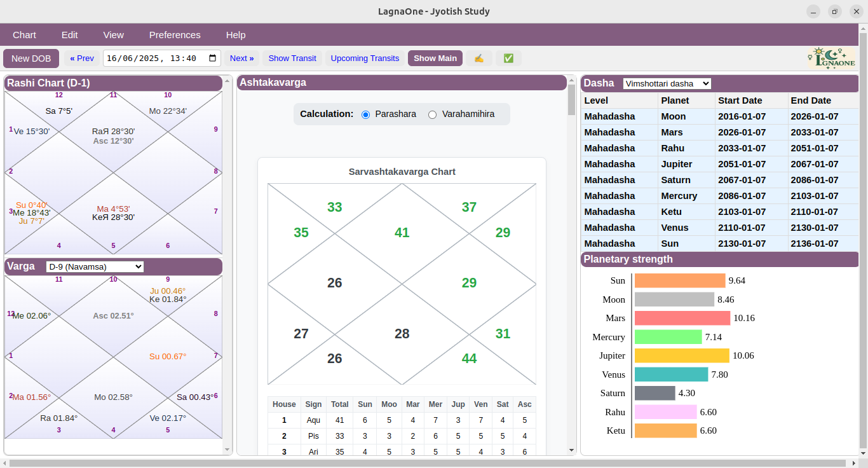Click Ma 01.56° in Navamsa chart
The image size is (868, 468).
[x=32, y=397]
